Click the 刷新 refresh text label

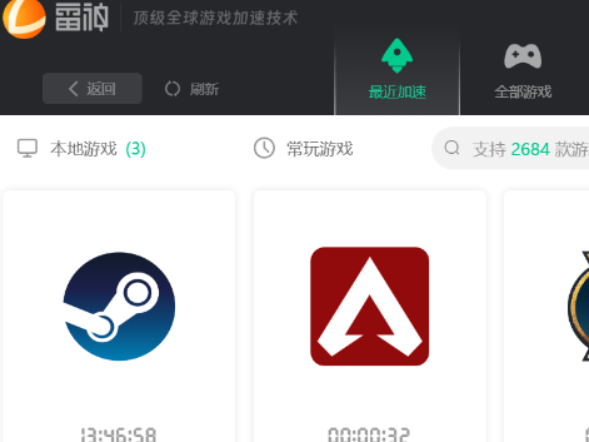[204, 89]
